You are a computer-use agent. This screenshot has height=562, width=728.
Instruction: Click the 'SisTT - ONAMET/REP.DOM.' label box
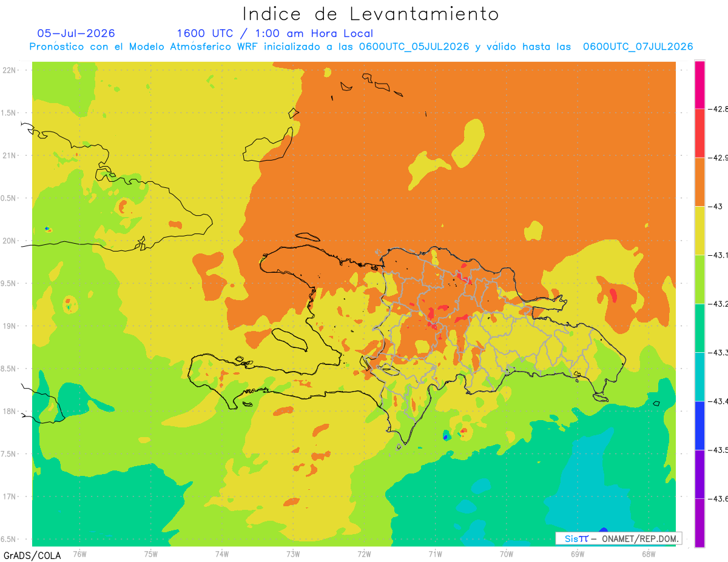618,538
